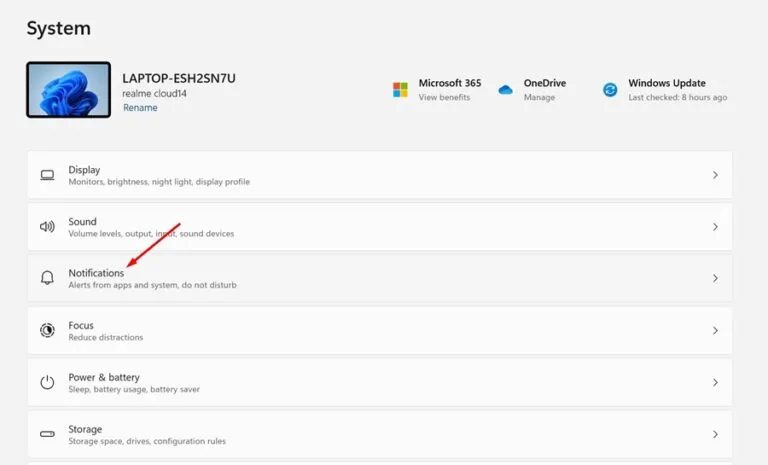This screenshot has height=465, width=768.
Task: Click the device wallpaper thumbnail
Action: click(68, 90)
